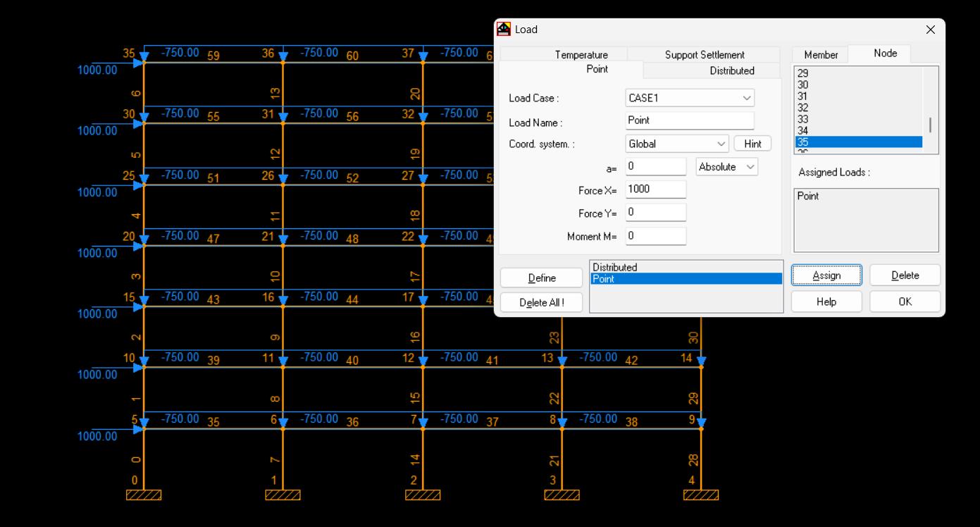Select node 31 in the node list
The width and height of the screenshot is (980, 527).
(859, 96)
